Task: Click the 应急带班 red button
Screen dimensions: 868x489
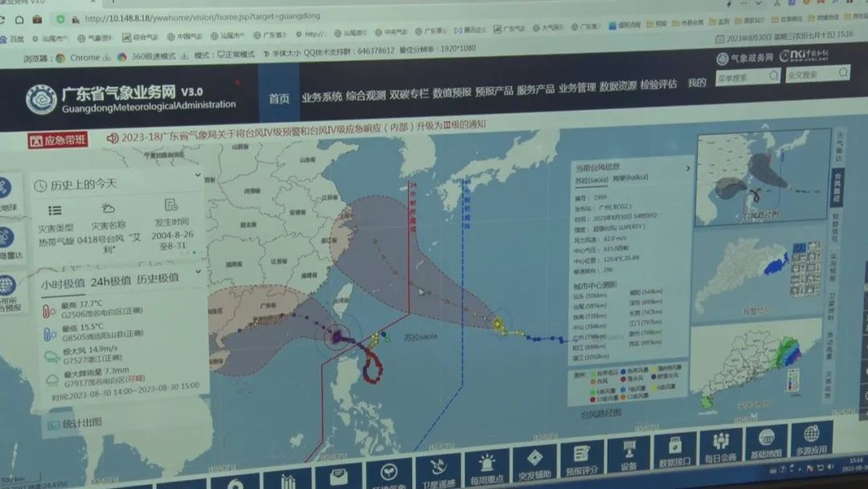Action: (x=58, y=141)
